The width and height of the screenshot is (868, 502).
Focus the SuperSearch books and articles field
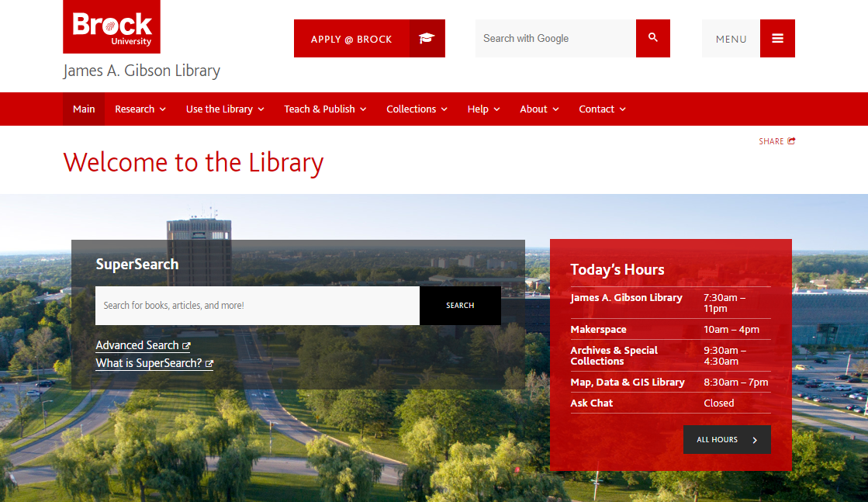[258, 306]
